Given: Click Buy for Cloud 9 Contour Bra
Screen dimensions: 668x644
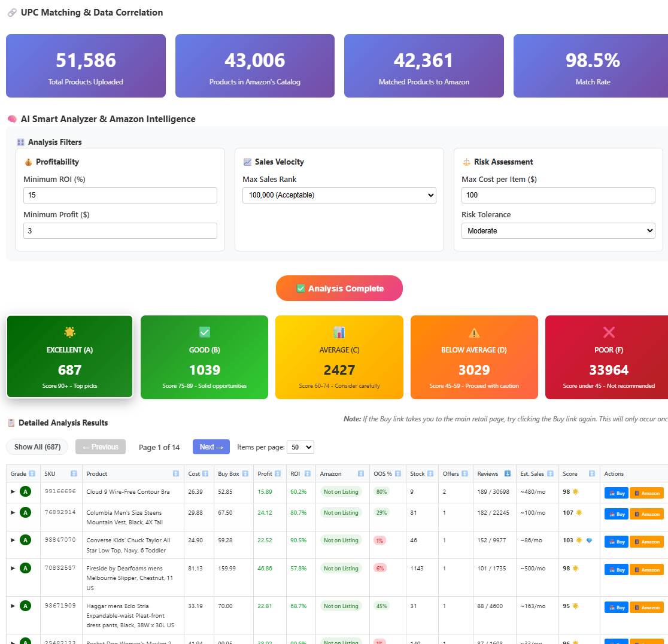Looking at the screenshot, I should pos(616,493).
